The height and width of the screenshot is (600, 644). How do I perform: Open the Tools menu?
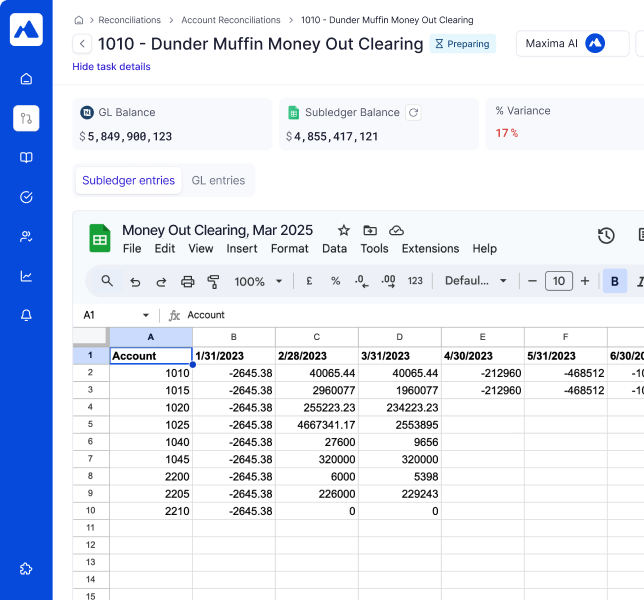click(374, 248)
